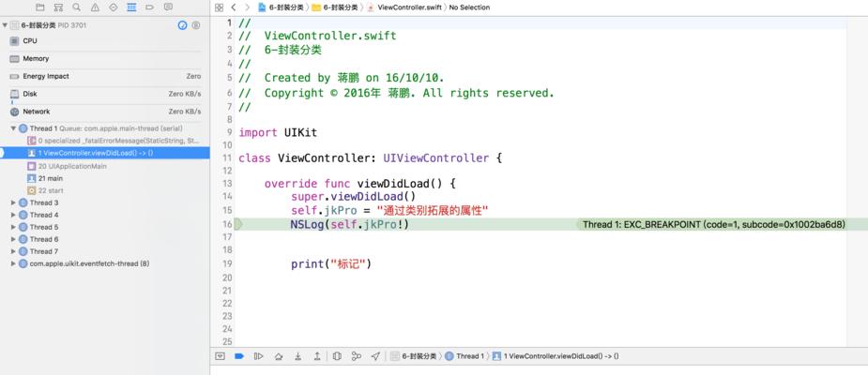
Task: Open the Breakpoint navigator icon
Action: (x=149, y=7)
